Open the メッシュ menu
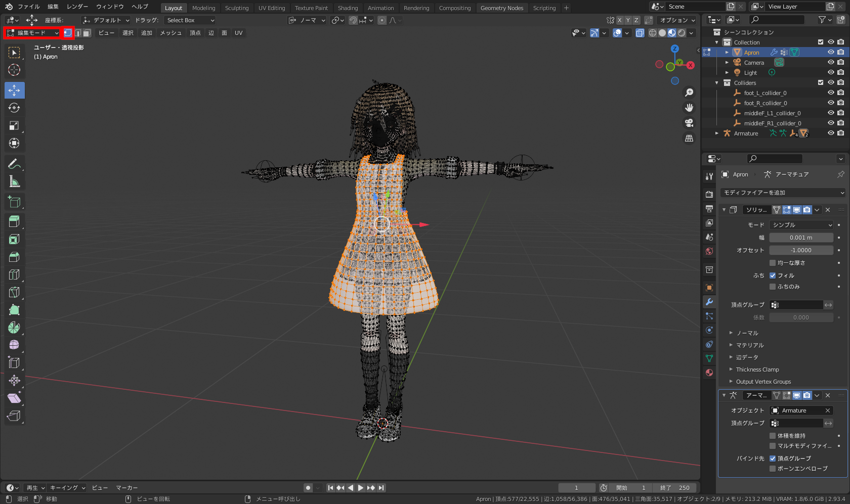The width and height of the screenshot is (850, 504). (x=171, y=33)
